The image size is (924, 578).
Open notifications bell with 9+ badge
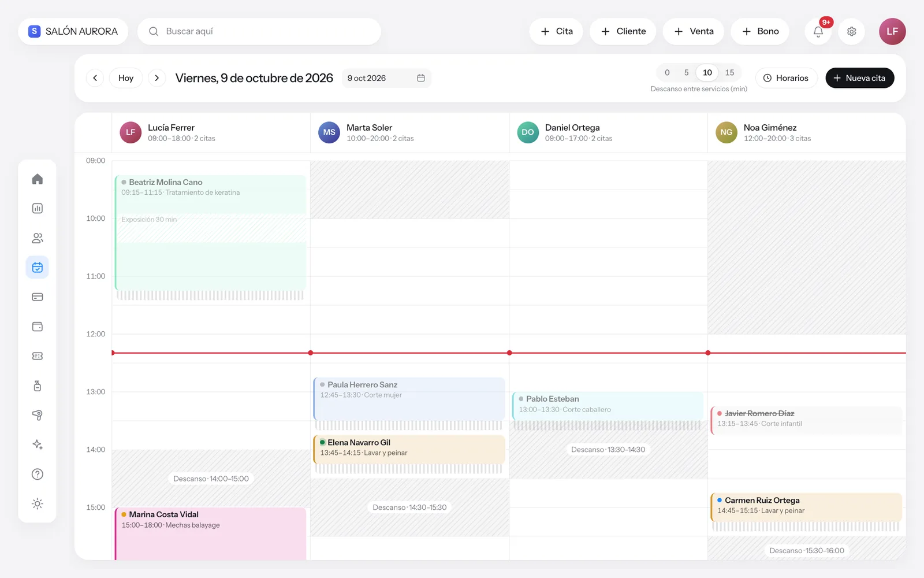point(818,31)
